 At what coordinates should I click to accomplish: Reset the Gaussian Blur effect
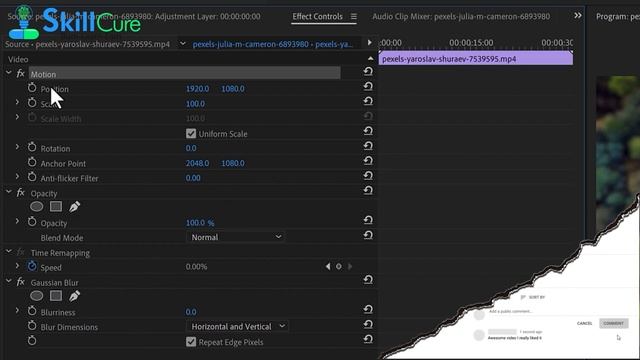[x=368, y=280]
